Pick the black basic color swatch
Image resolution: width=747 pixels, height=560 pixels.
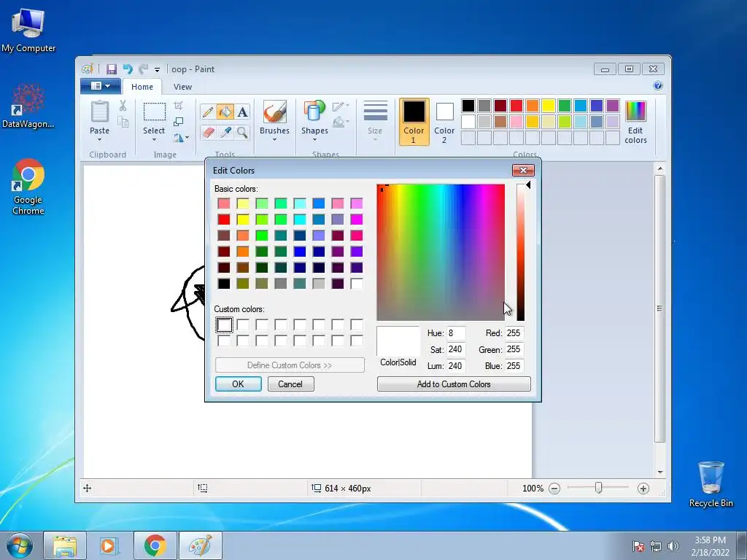(x=224, y=284)
